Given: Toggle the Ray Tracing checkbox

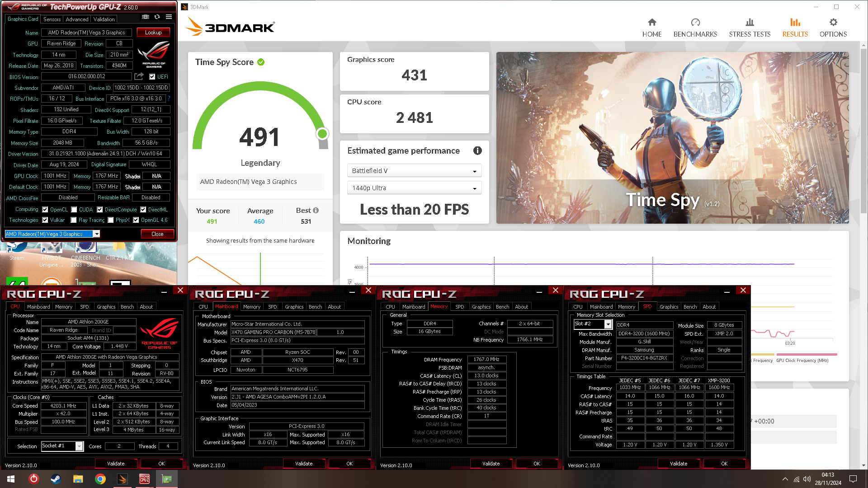Looking at the screenshot, I should (x=74, y=220).
